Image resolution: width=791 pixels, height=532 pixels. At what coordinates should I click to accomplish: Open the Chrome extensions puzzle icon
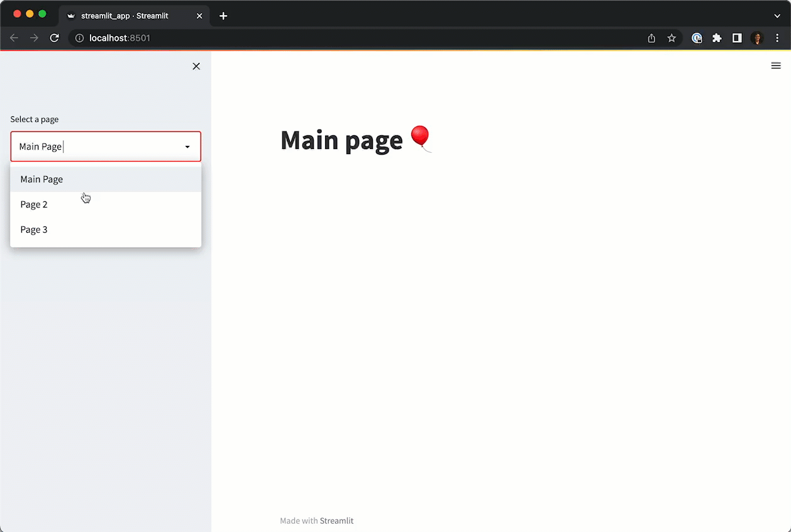(717, 38)
